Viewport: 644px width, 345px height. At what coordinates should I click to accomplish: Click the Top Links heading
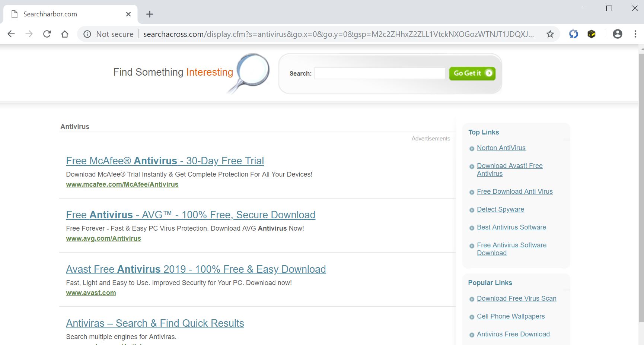point(484,132)
